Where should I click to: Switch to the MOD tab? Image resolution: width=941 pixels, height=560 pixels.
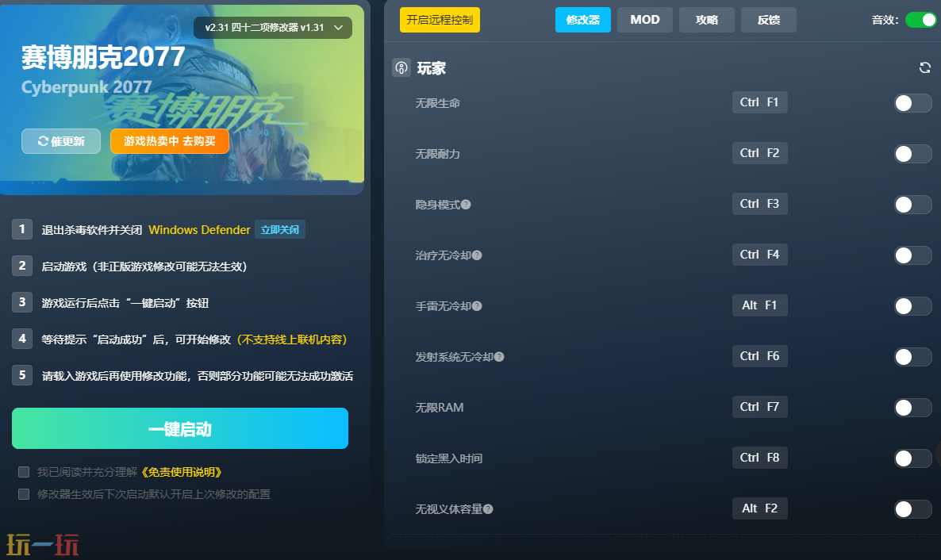(644, 20)
